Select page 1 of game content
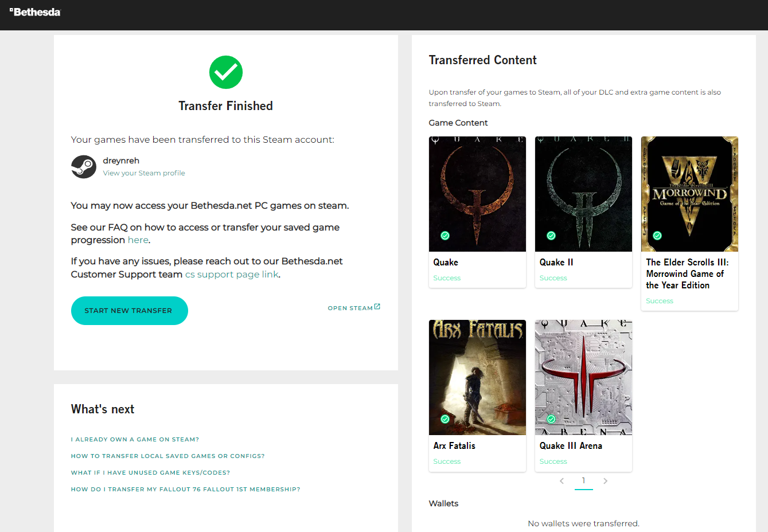The width and height of the screenshot is (768, 532). point(583,481)
